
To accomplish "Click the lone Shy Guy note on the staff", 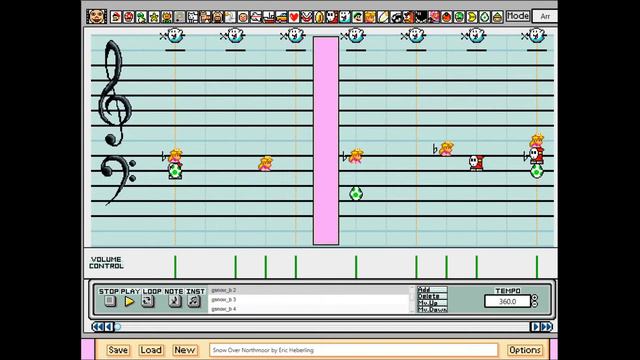I will point(476,162).
